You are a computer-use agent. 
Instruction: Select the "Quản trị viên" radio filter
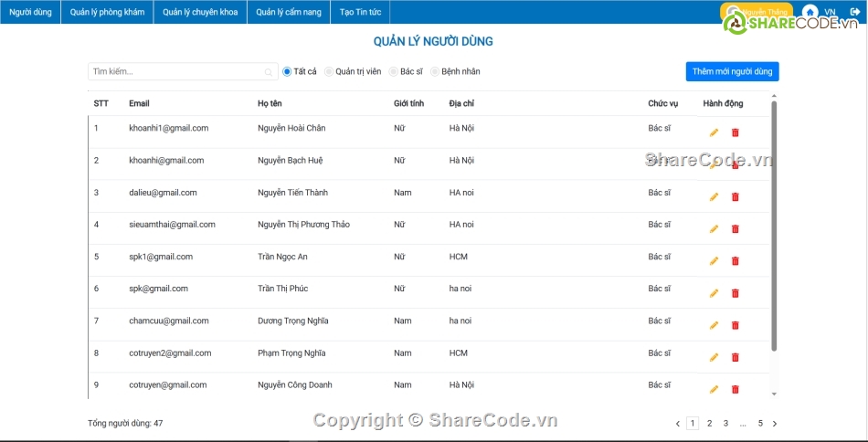pos(329,71)
